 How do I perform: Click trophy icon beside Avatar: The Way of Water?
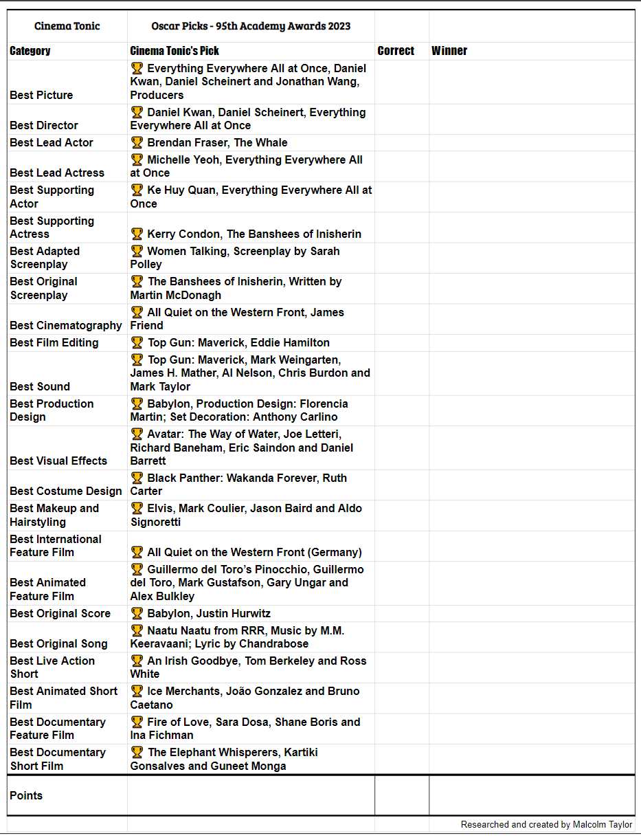coord(137,434)
